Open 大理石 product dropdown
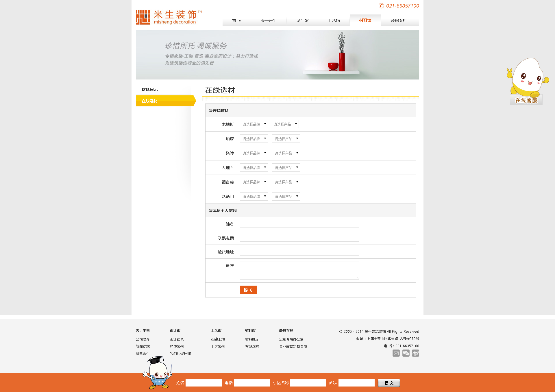Image resolution: width=555 pixels, height=392 pixels. click(286, 168)
